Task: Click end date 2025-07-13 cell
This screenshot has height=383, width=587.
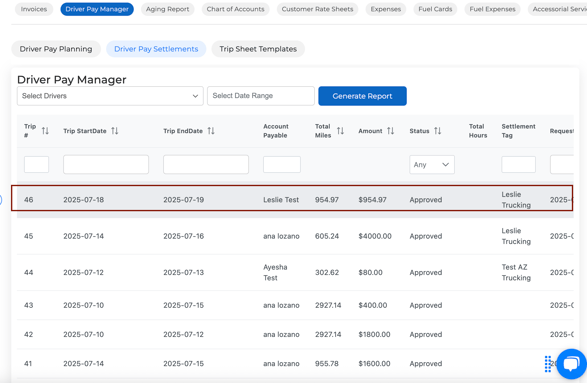Action: click(x=183, y=273)
